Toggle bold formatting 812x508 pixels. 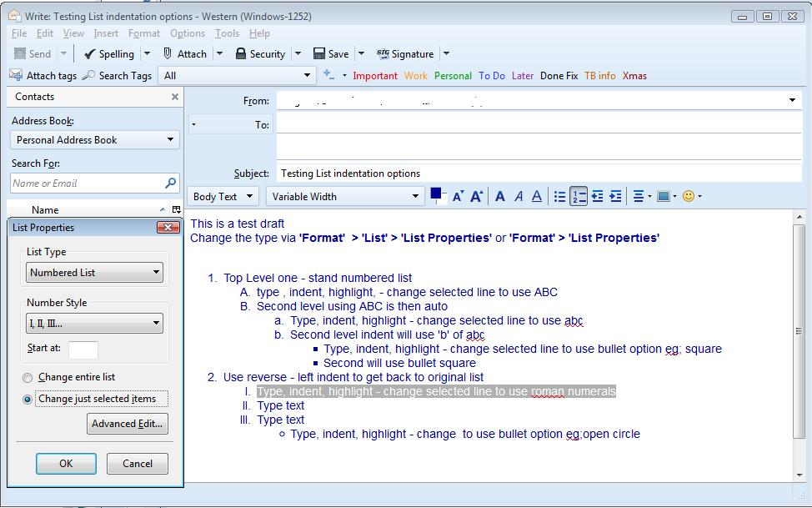coord(499,197)
